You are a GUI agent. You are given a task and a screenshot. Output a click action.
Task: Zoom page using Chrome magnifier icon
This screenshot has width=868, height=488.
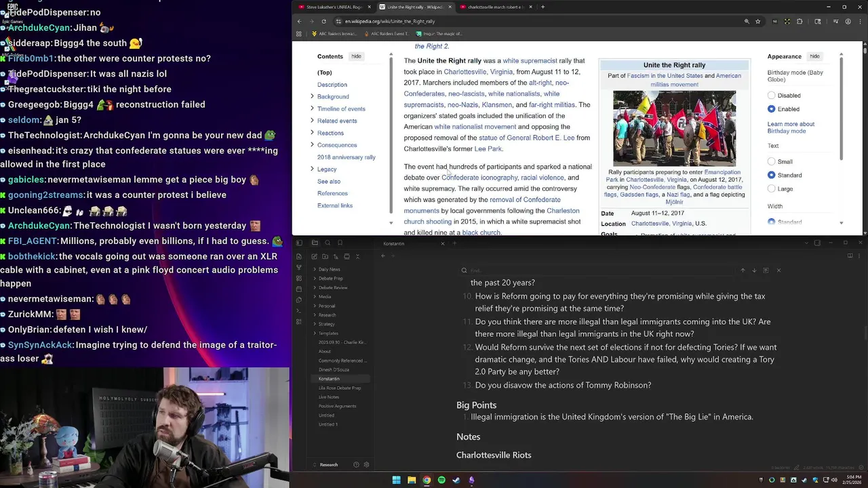tap(747, 21)
